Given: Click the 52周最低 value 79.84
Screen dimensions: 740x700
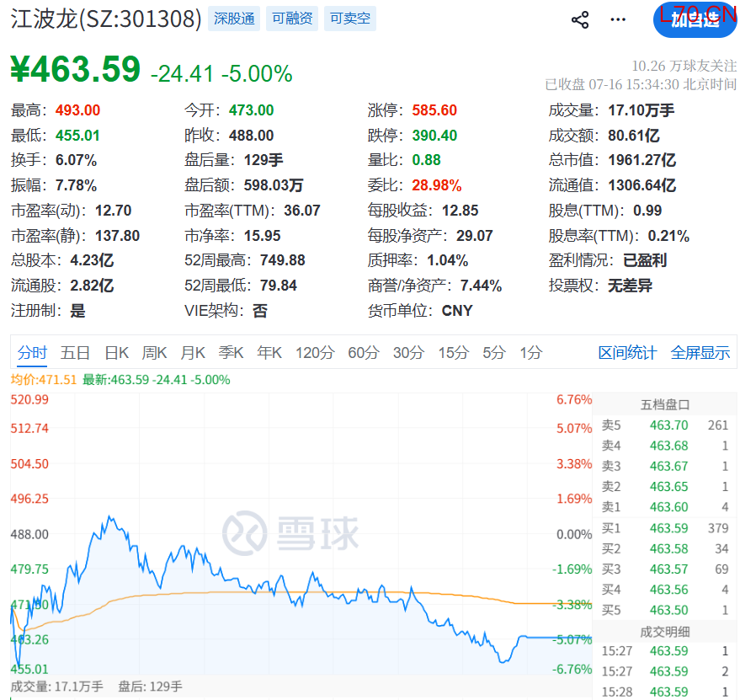Looking at the screenshot, I should (279, 286).
